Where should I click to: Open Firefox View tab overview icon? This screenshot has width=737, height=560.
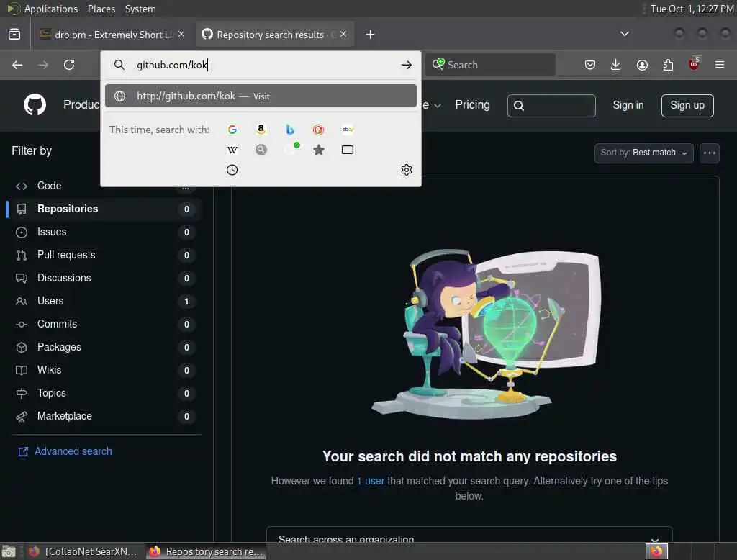click(x=14, y=35)
